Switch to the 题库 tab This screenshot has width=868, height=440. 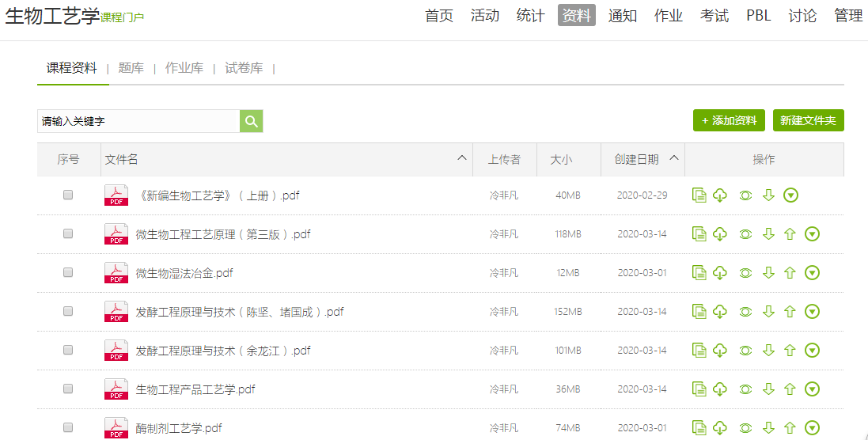(x=131, y=68)
